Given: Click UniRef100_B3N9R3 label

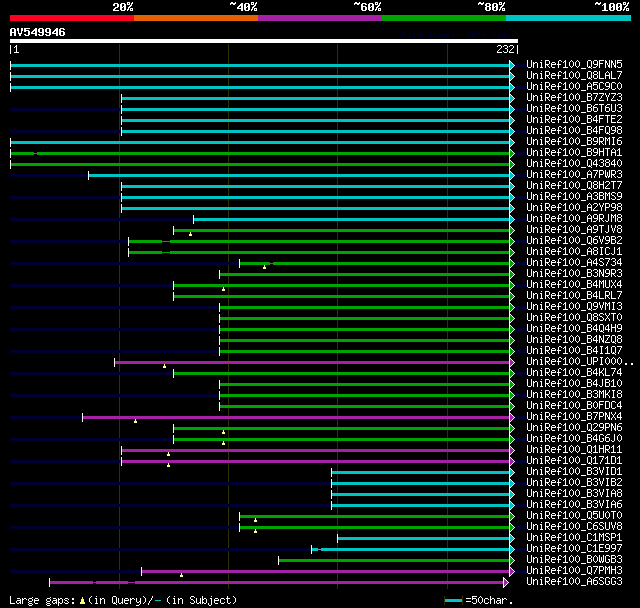Looking at the screenshot, I should (574, 274).
